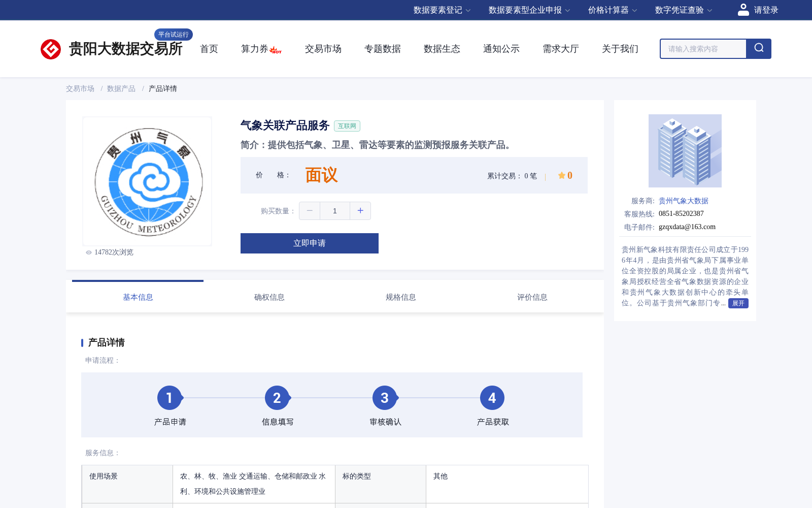Open provider 贵州气象大数据 link

coord(684,201)
